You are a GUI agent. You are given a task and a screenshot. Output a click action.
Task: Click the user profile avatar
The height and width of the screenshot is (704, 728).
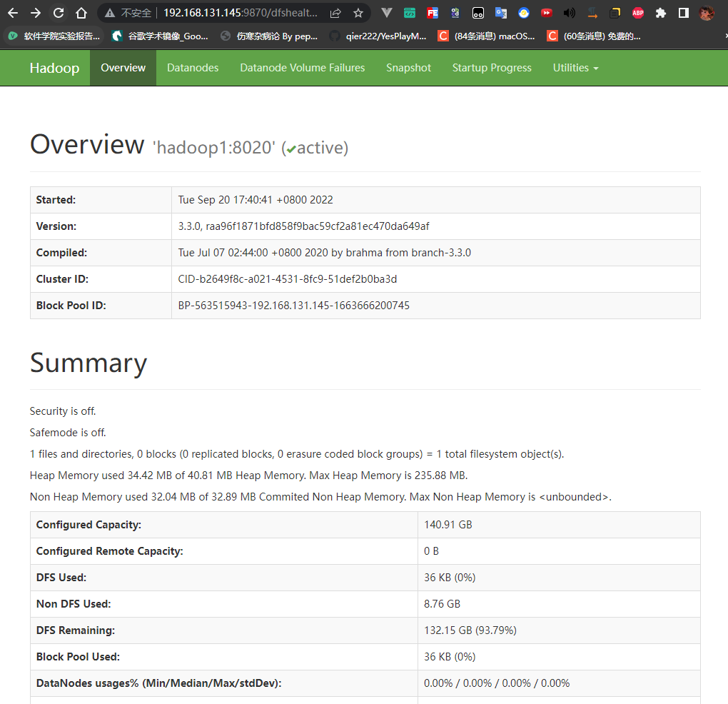click(x=706, y=13)
